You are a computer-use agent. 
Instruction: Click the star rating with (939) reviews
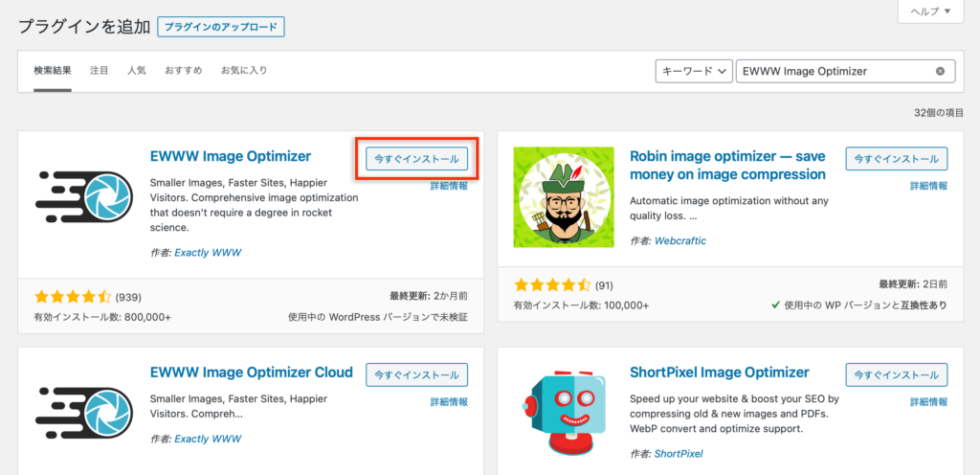pyautogui.click(x=73, y=296)
